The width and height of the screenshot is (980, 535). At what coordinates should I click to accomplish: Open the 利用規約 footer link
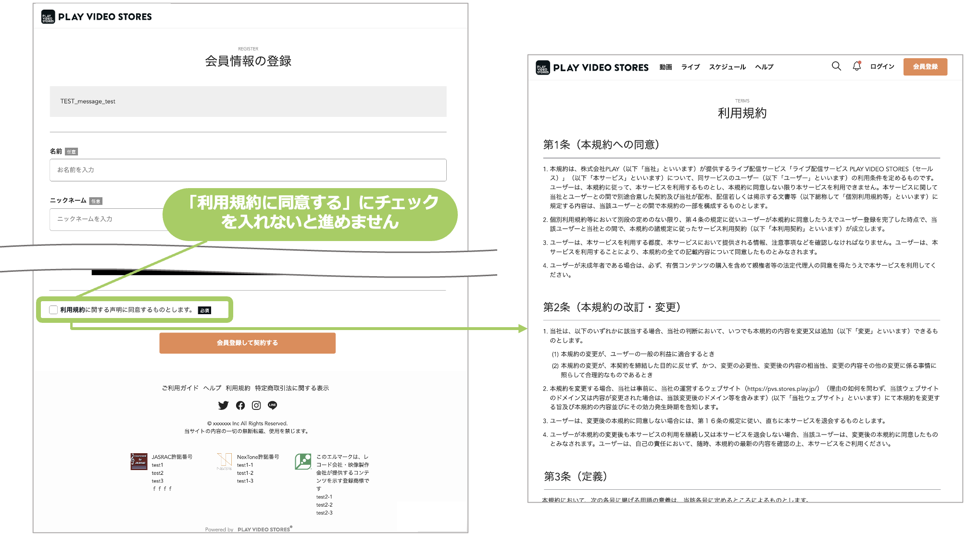coord(238,388)
